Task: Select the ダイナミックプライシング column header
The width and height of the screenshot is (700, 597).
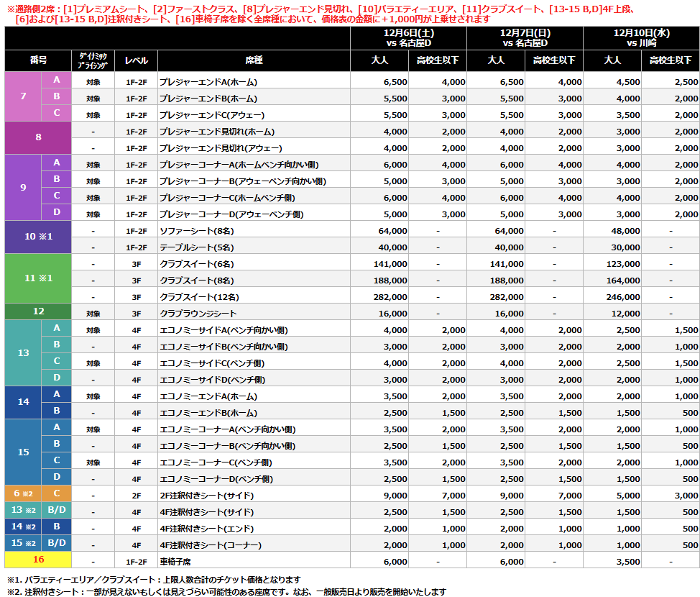Action: (93, 61)
